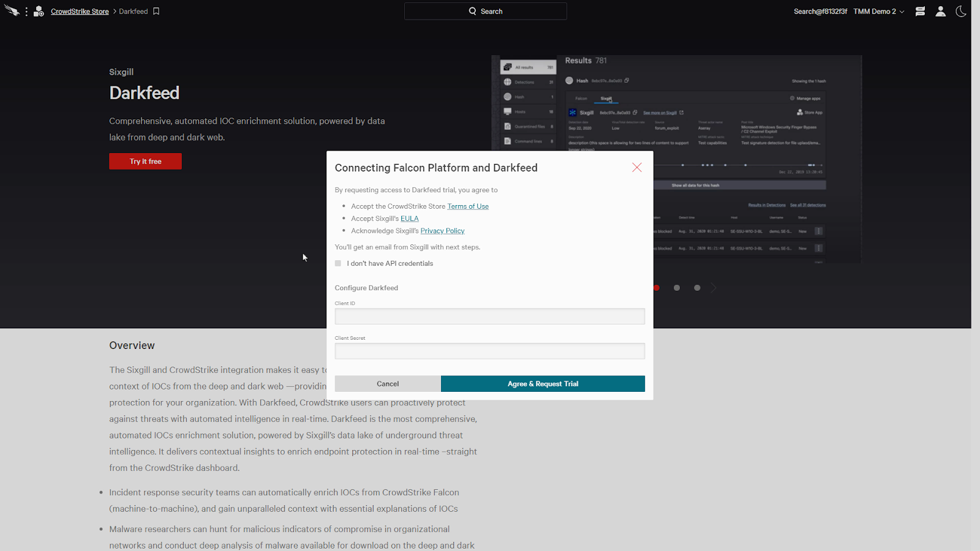Click the CrowdStrike falcon logo icon
Viewport: 980px width, 551px height.
12,11
